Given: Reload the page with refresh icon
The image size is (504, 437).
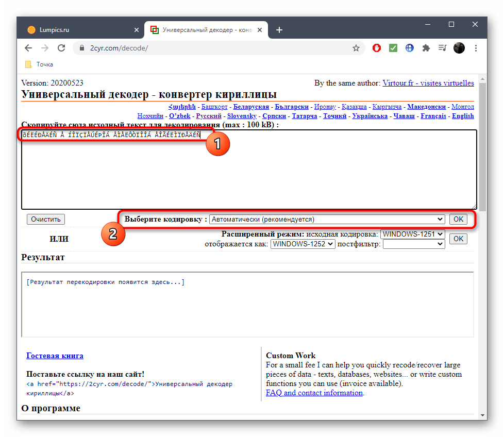Looking at the screenshot, I should click(x=61, y=48).
